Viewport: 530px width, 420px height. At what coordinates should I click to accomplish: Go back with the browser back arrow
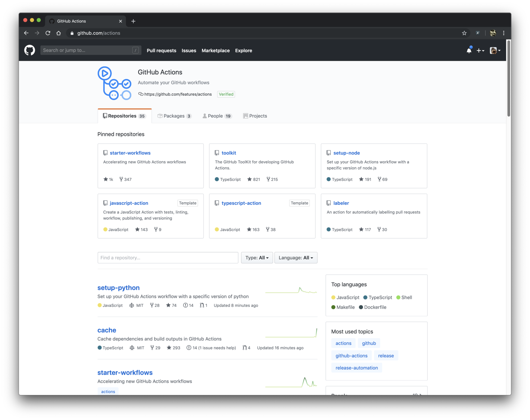click(x=26, y=33)
